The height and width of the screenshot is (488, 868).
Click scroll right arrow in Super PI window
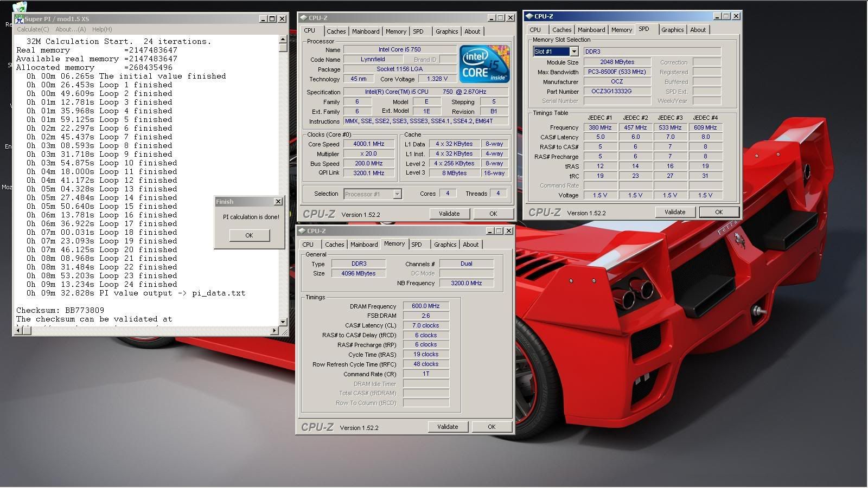pyautogui.click(x=274, y=330)
